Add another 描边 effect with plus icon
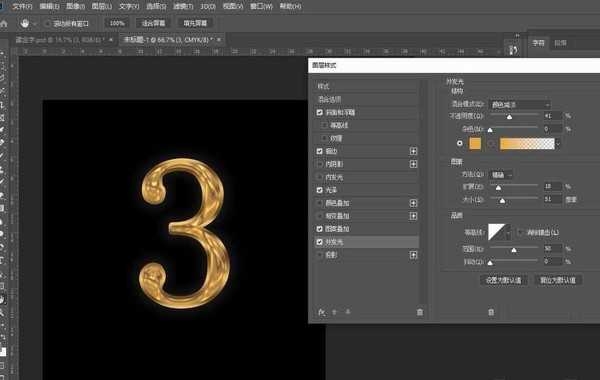The image size is (600, 380). pyautogui.click(x=413, y=151)
